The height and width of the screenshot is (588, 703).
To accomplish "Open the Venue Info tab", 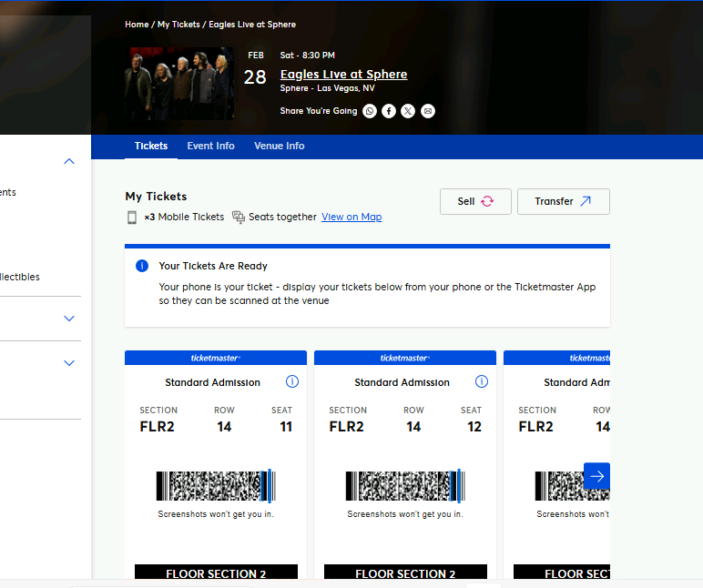I will [280, 147].
